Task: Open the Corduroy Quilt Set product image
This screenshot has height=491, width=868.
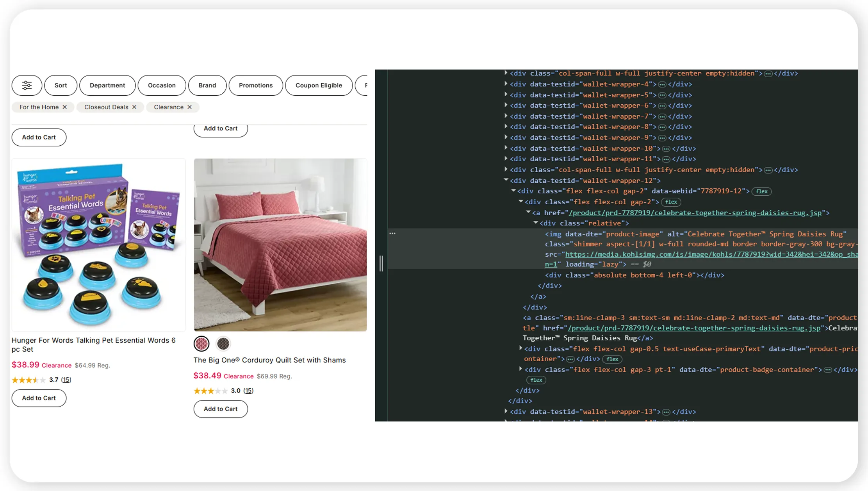Action: (x=280, y=245)
